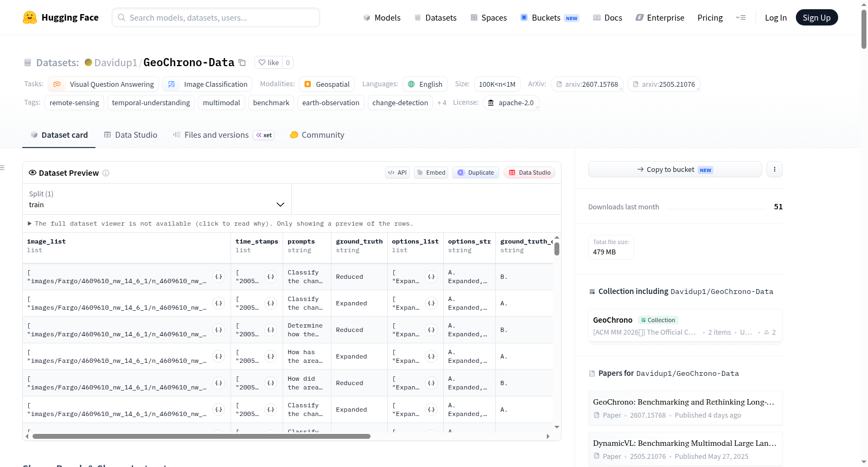Click the table's vertical scrollbar thumb
The height and width of the screenshot is (467, 868).
[x=557, y=249]
